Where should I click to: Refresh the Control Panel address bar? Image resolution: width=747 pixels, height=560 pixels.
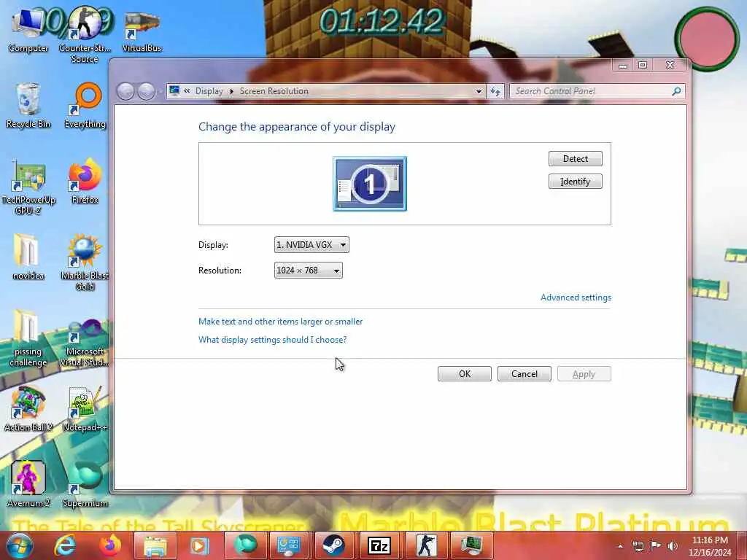point(495,91)
